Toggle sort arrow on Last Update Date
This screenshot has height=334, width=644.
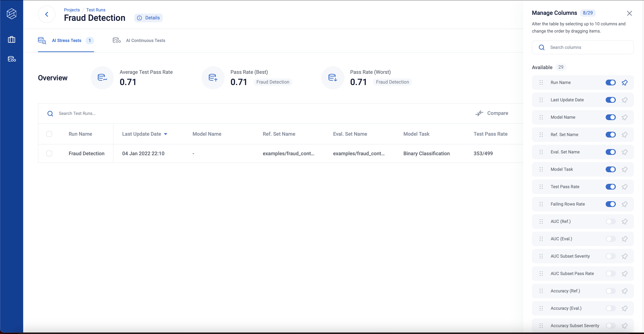coord(165,134)
